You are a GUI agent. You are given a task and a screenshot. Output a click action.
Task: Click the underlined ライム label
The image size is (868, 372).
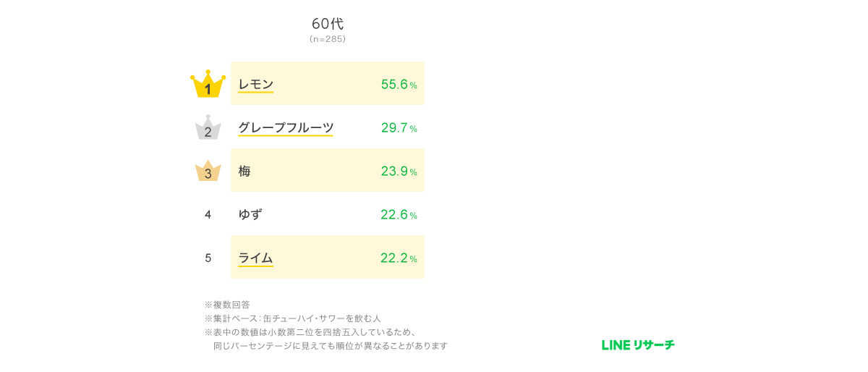(255, 258)
